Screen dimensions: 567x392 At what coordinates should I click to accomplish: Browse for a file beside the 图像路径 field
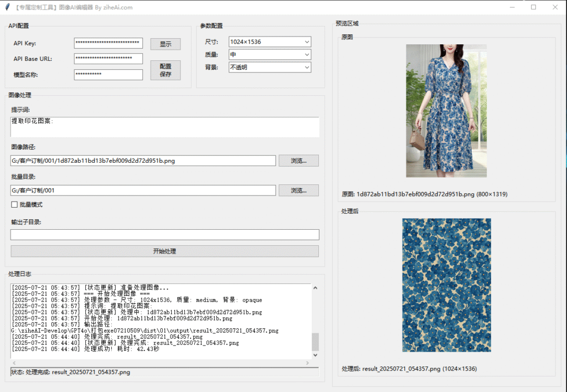click(x=298, y=161)
